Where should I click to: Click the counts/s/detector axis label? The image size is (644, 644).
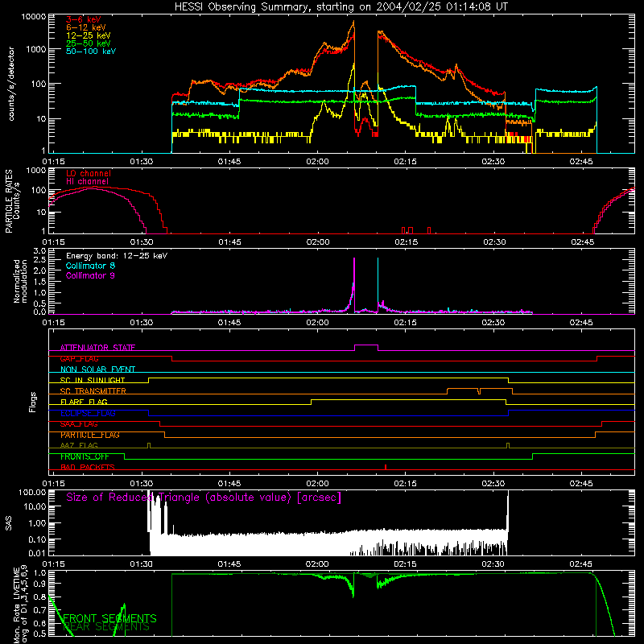pyautogui.click(x=11, y=84)
